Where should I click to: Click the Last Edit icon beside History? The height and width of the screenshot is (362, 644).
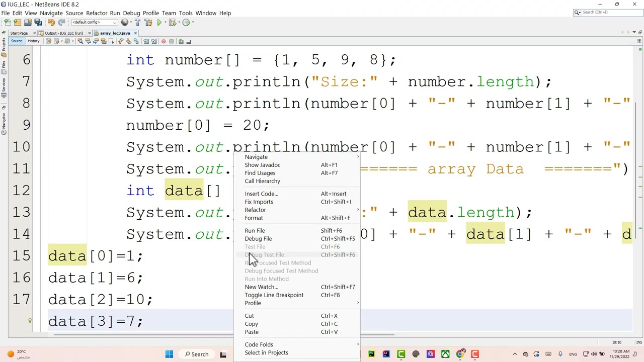point(49,41)
